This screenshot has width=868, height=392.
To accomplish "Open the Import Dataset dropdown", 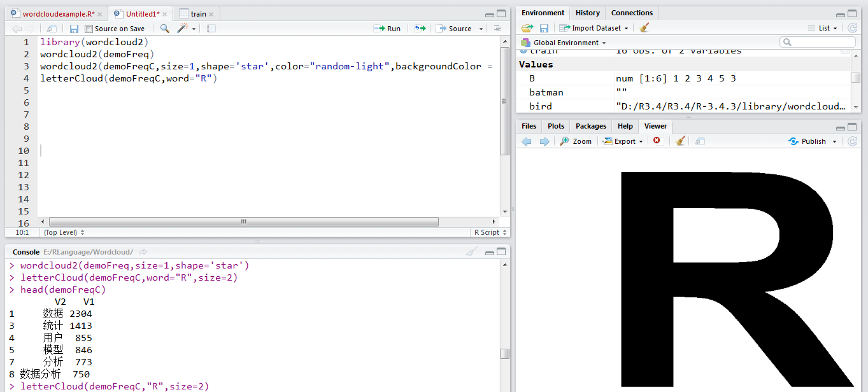I will (x=594, y=28).
